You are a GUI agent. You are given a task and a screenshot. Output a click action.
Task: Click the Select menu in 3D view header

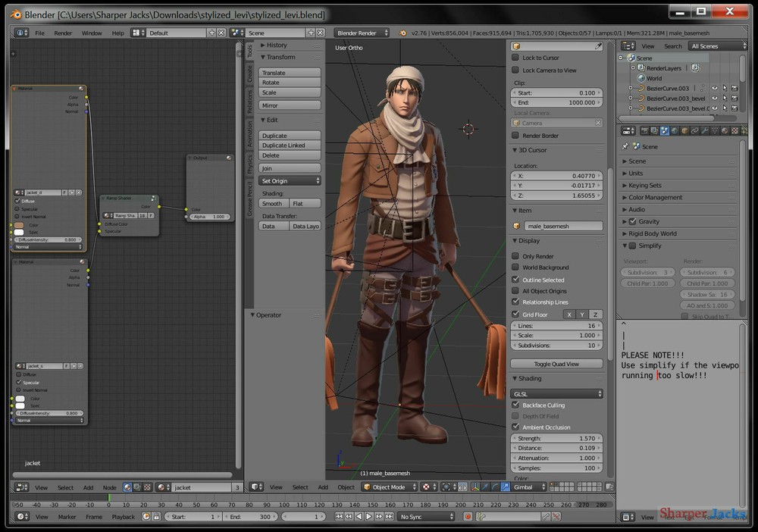(299, 487)
